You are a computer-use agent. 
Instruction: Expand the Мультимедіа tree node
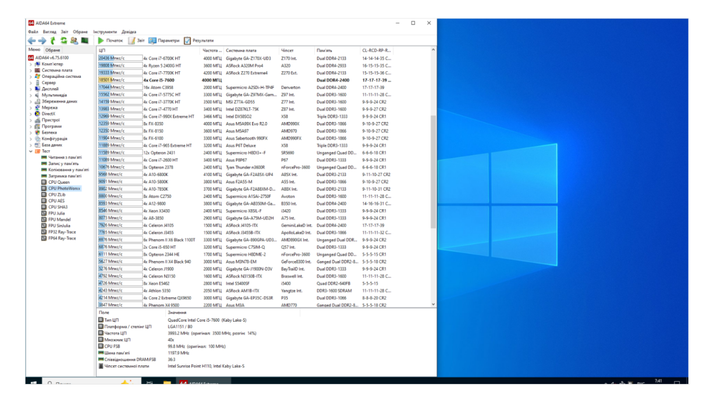click(31, 95)
